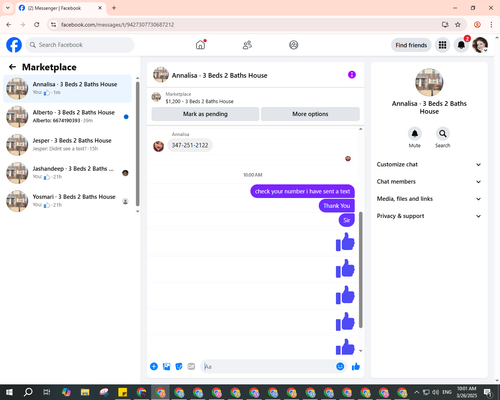Open the taskbar clock showing 10:01 AM

point(467,392)
